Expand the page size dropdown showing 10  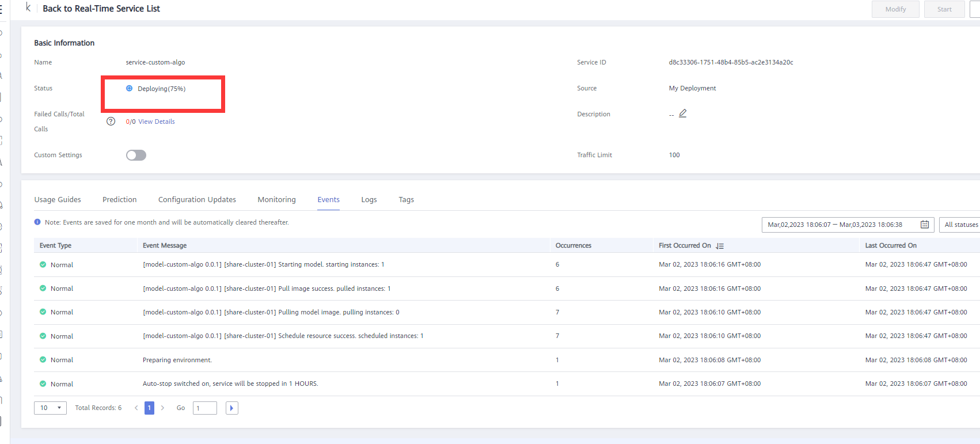50,408
